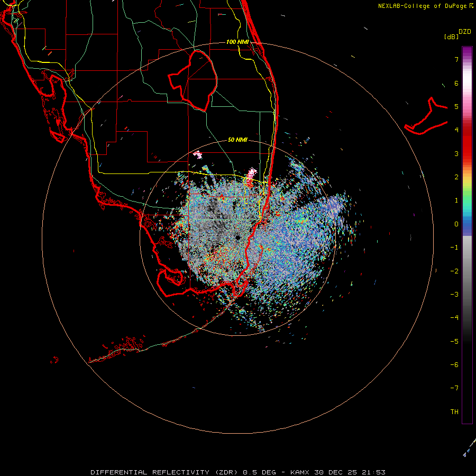The image size is (476, 476).
Task: Click the 6 dB tick label
Action: [x=456, y=83]
